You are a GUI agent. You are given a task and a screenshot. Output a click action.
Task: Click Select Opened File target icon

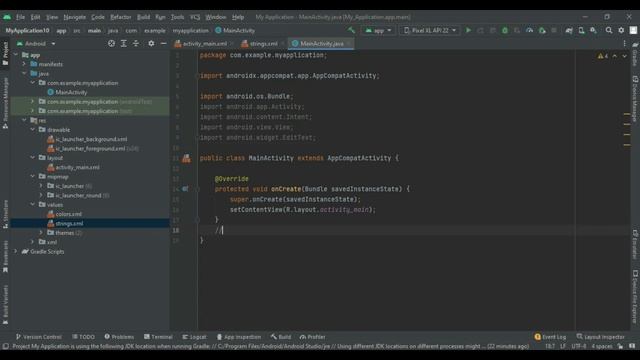click(x=111, y=44)
